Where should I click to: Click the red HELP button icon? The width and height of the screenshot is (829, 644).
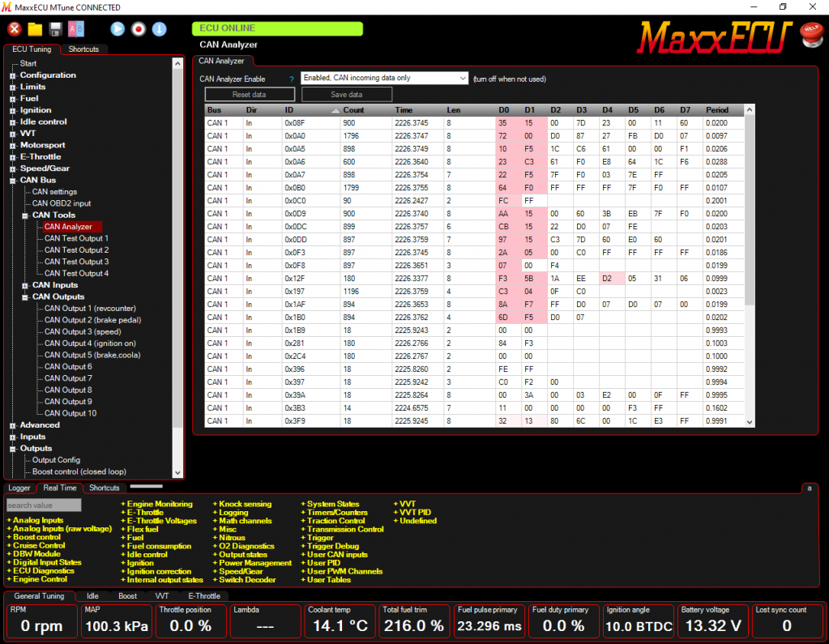pos(811,34)
